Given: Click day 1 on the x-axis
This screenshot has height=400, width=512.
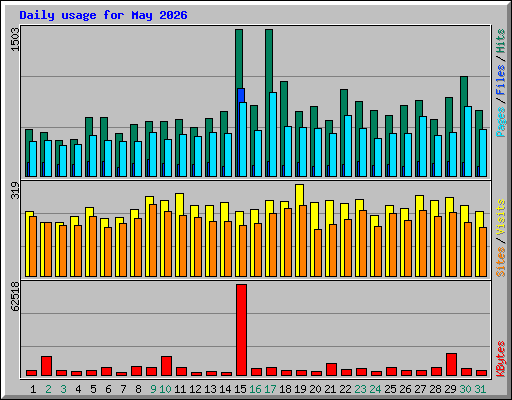Looking at the screenshot, I should coord(33,389).
